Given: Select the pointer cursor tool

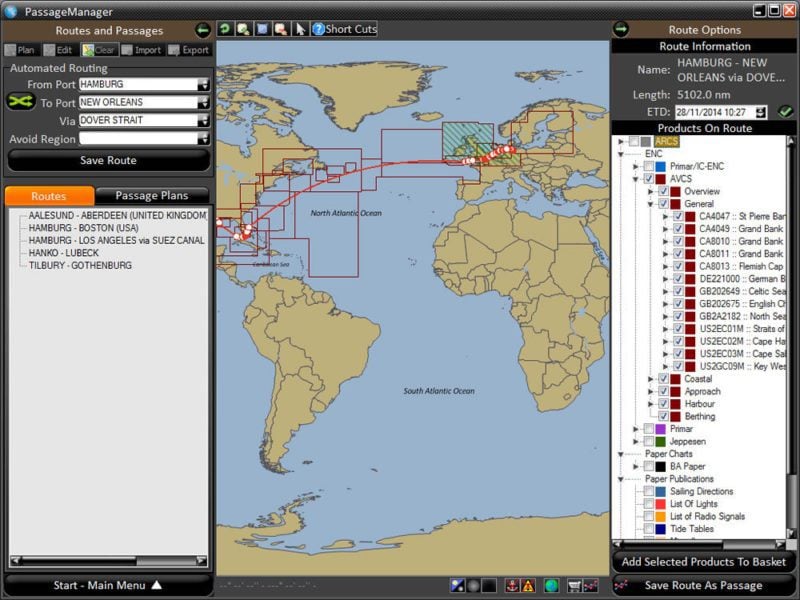Looking at the screenshot, I should (299, 29).
